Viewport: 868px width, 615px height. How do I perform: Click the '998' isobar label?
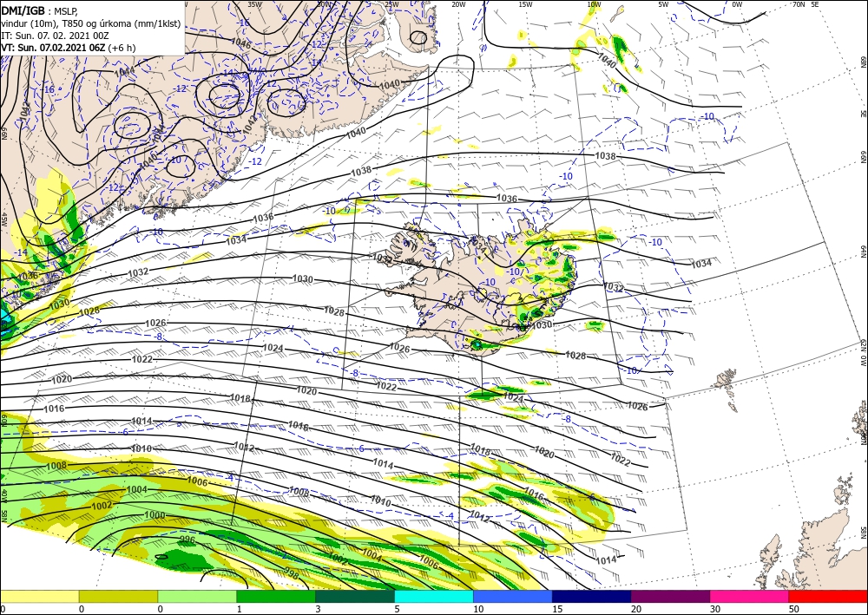pyautogui.click(x=291, y=575)
